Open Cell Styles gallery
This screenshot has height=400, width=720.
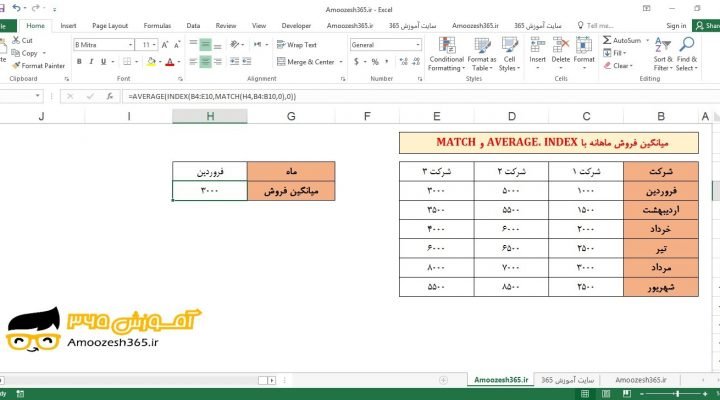pos(509,54)
